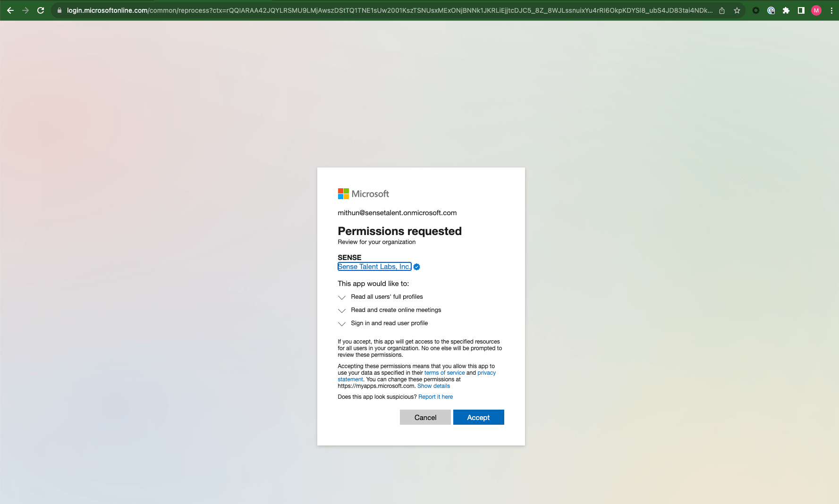Open the share icon in the toolbar
Image resolution: width=839 pixels, height=504 pixels.
click(x=722, y=10)
